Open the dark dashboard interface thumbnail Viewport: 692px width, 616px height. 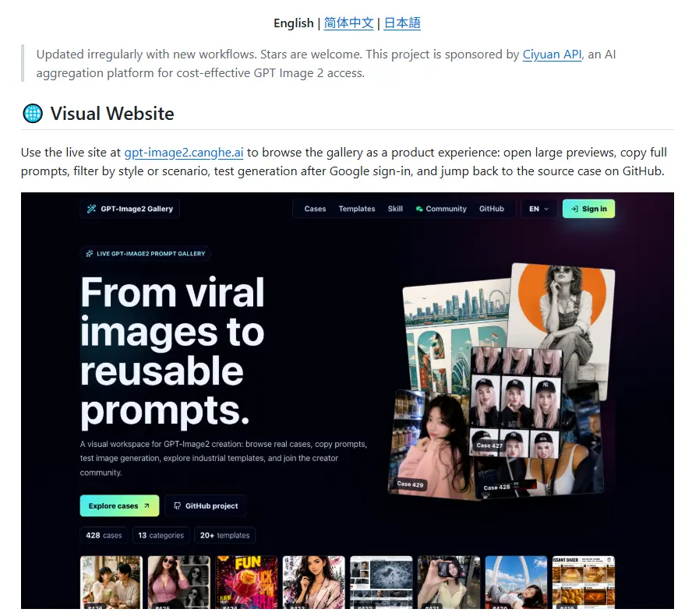[381, 582]
